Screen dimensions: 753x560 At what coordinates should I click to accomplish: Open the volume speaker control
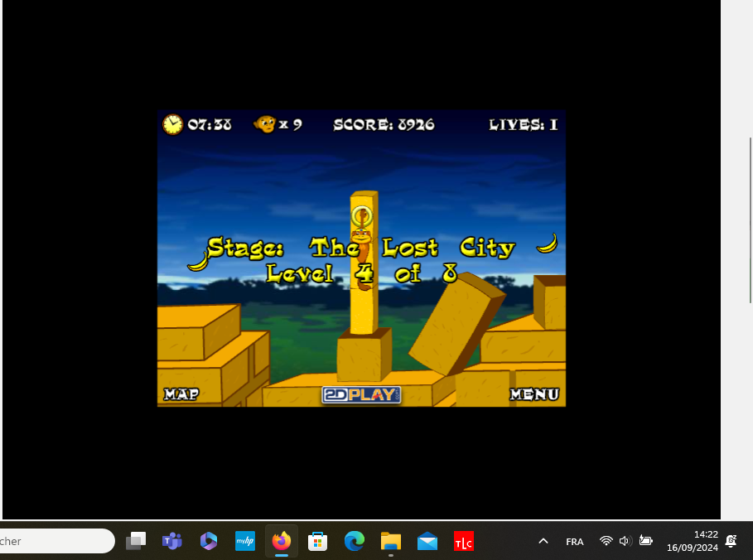pos(625,541)
